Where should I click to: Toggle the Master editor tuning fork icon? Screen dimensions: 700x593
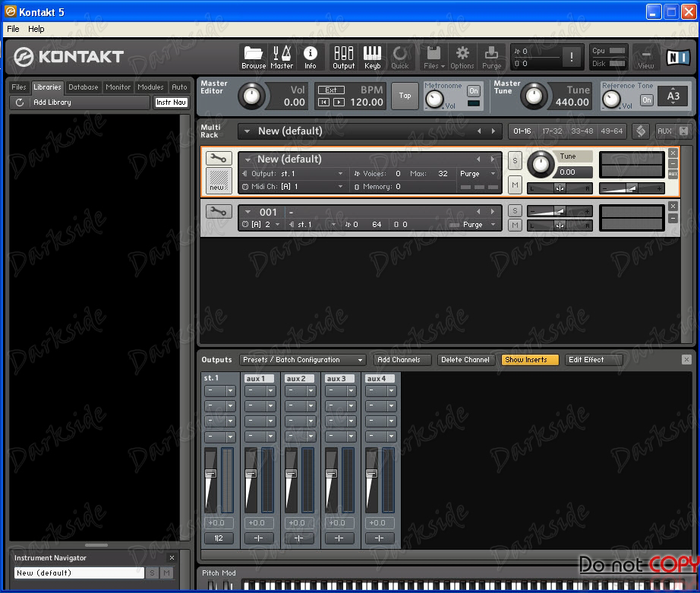tap(282, 57)
